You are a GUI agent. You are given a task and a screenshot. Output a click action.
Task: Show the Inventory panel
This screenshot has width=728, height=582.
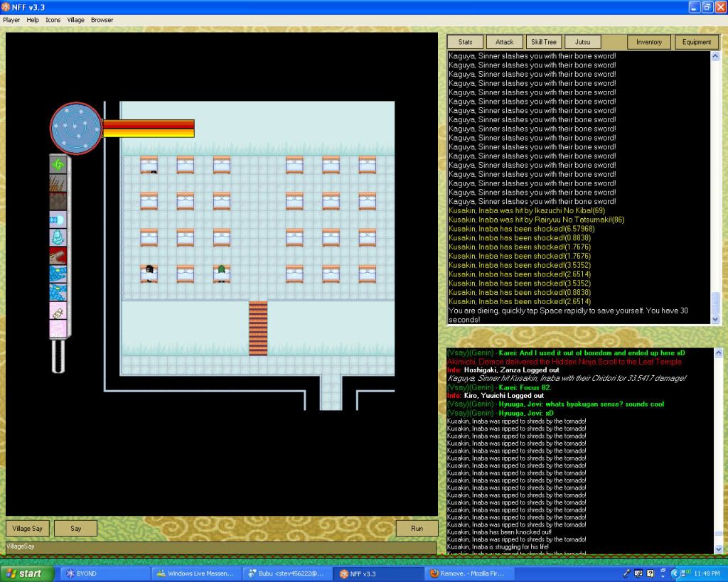(648, 42)
